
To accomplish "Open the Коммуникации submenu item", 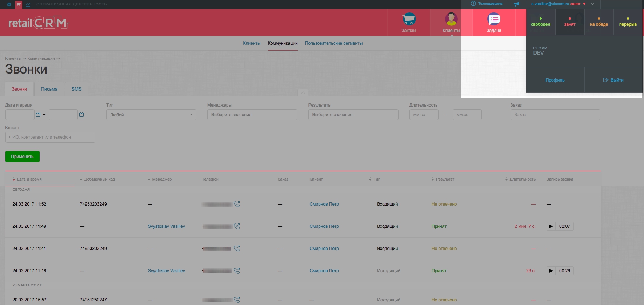I will pyautogui.click(x=283, y=43).
